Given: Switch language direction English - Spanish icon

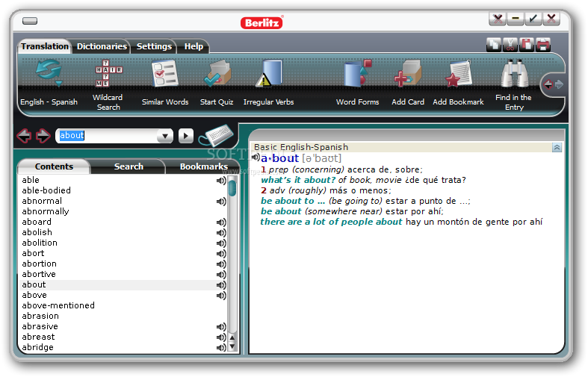Looking at the screenshot, I should [49, 72].
